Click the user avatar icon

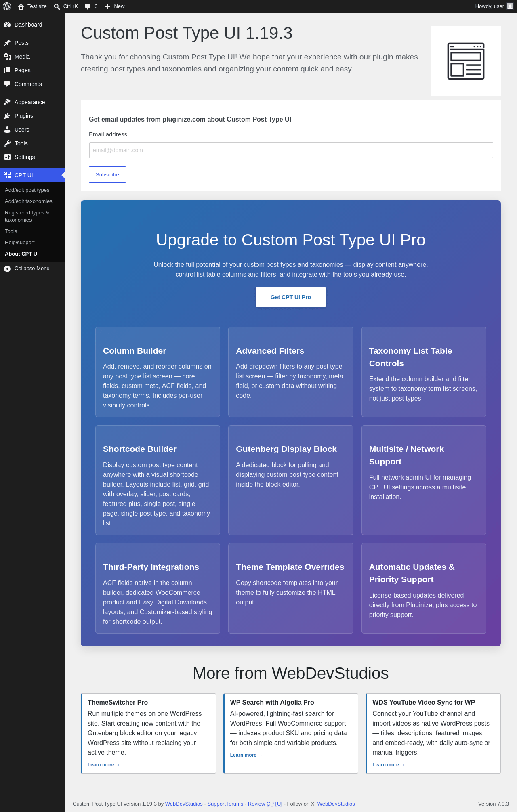coord(510,6)
